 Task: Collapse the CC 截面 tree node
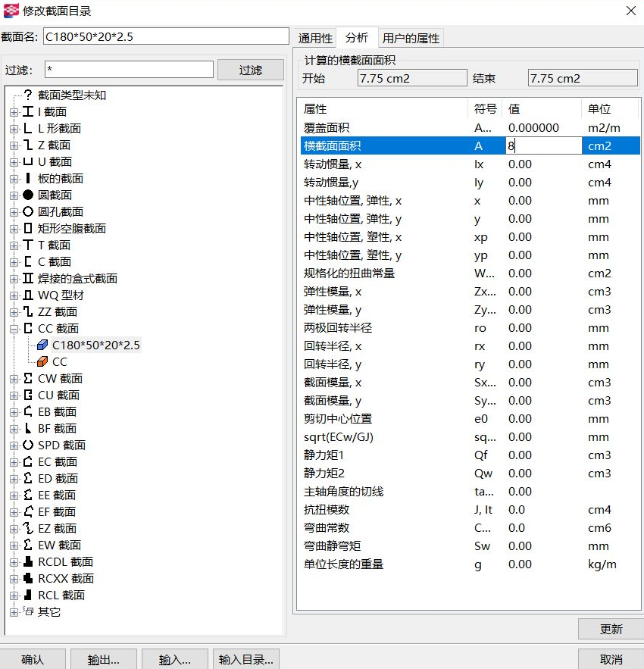14,329
